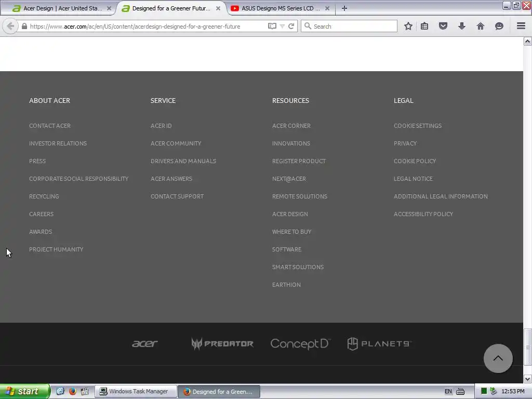Open Cookie Policy link
Viewport: 532px width, 399px height.
coord(415,161)
